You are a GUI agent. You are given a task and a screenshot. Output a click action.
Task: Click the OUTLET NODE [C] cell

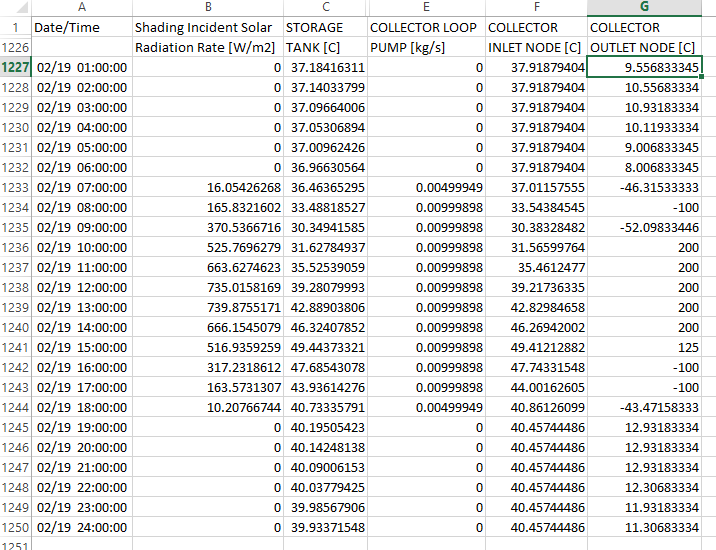tap(644, 48)
